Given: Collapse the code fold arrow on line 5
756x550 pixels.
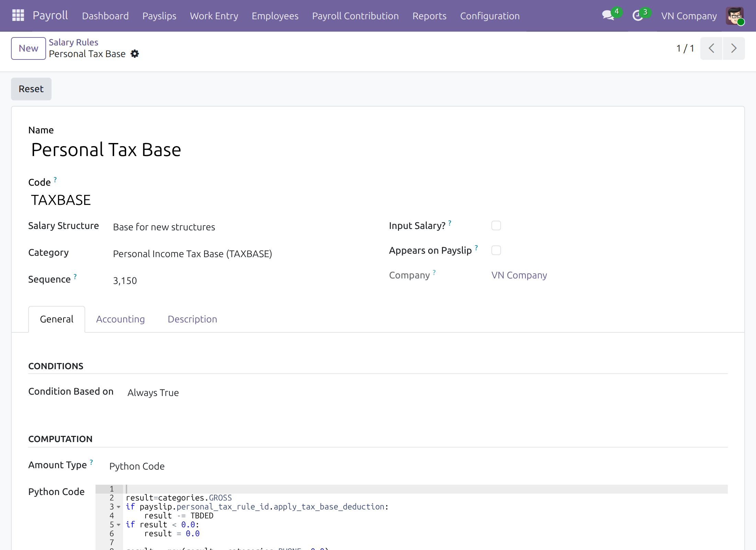Looking at the screenshot, I should point(119,525).
